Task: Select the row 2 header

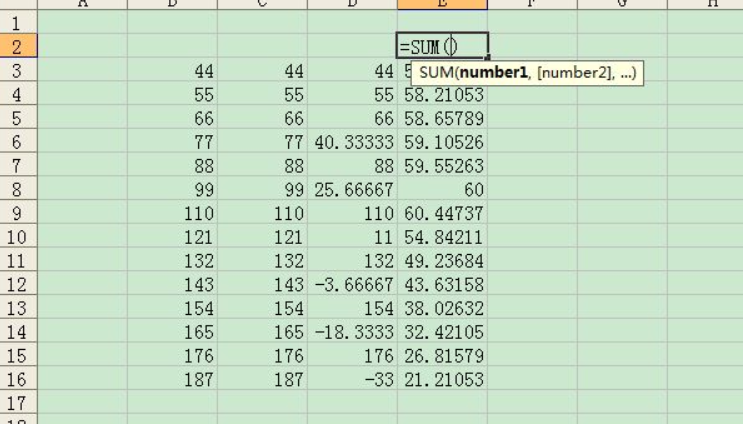Action: 18,45
